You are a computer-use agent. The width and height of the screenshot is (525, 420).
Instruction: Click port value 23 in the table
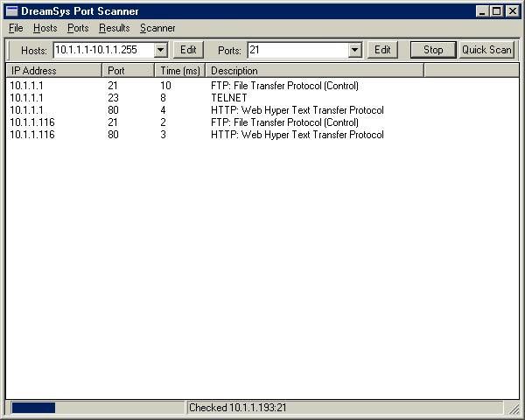[x=113, y=98]
